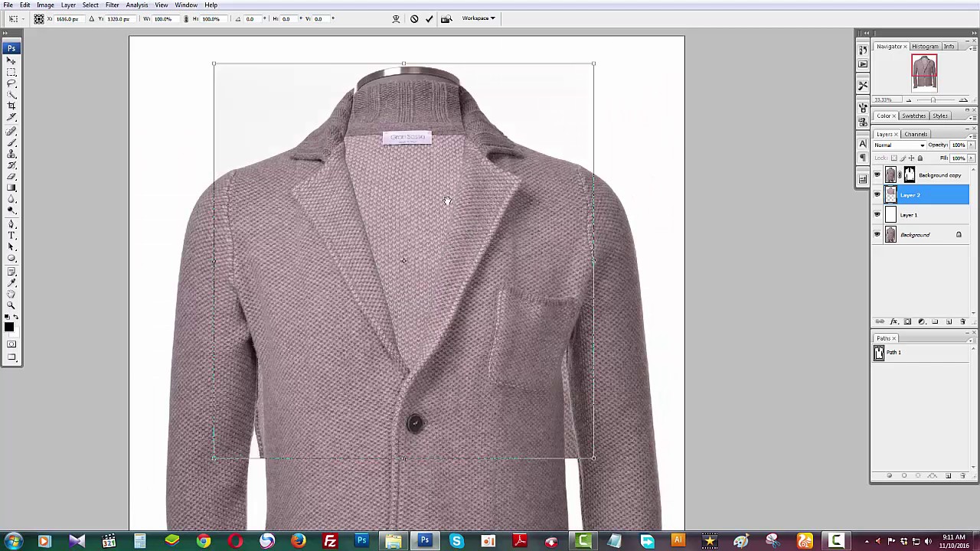Select the Crop tool
This screenshot has height=551, width=980.
(x=11, y=106)
